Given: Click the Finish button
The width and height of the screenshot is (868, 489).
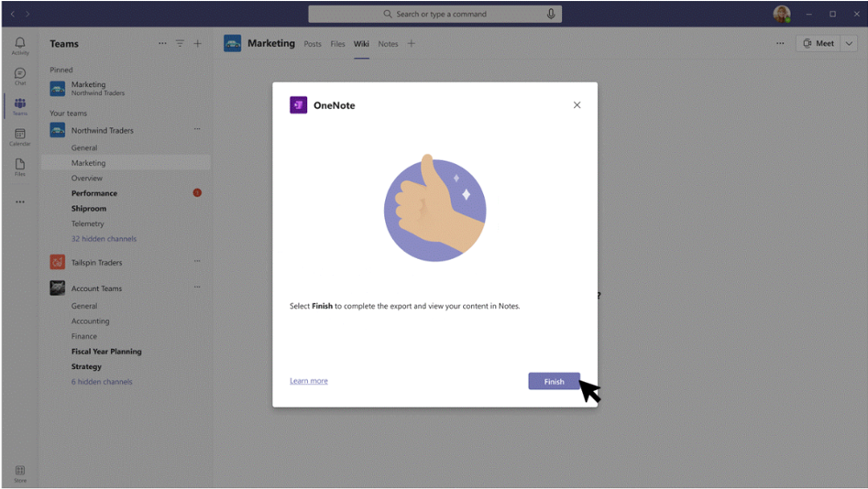Looking at the screenshot, I should tap(555, 381).
